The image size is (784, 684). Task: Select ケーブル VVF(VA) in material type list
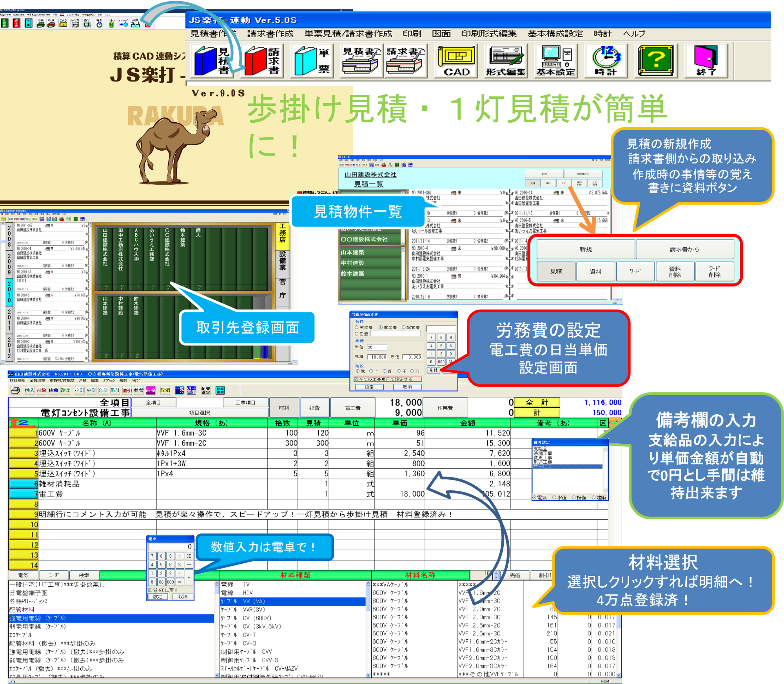pyautogui.click(x=292, y=601)
